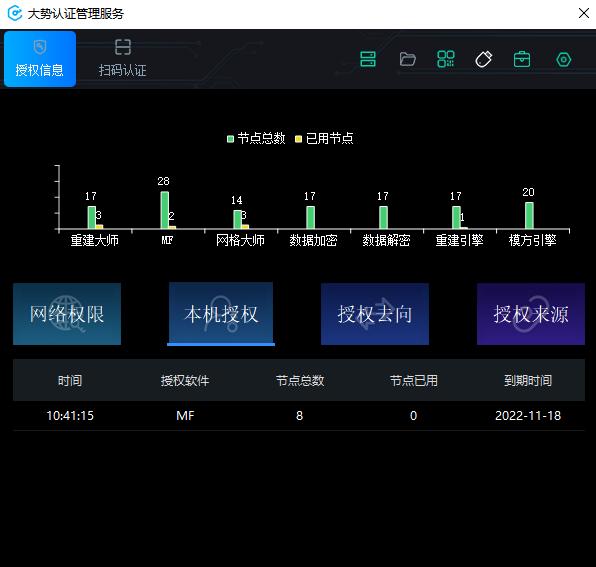
Task: Click the 网格大师 axis label
Action: (x=240, y=240)
